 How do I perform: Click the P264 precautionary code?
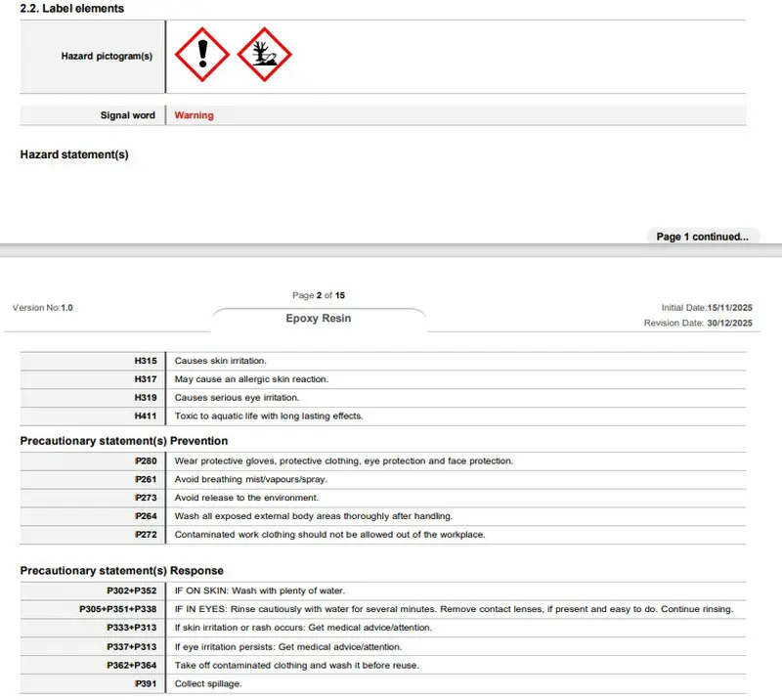[x=146, y=516]
